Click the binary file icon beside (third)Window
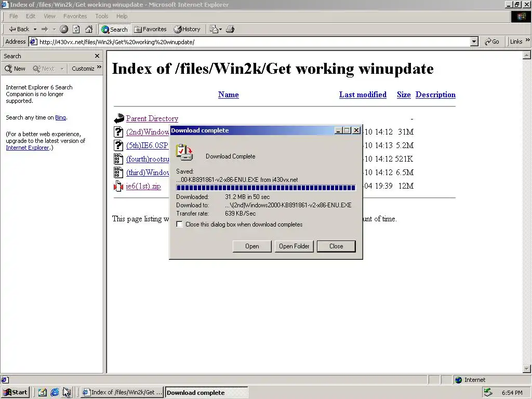The height and width of the screenshot is (399, 532). (x=118, y=172)
